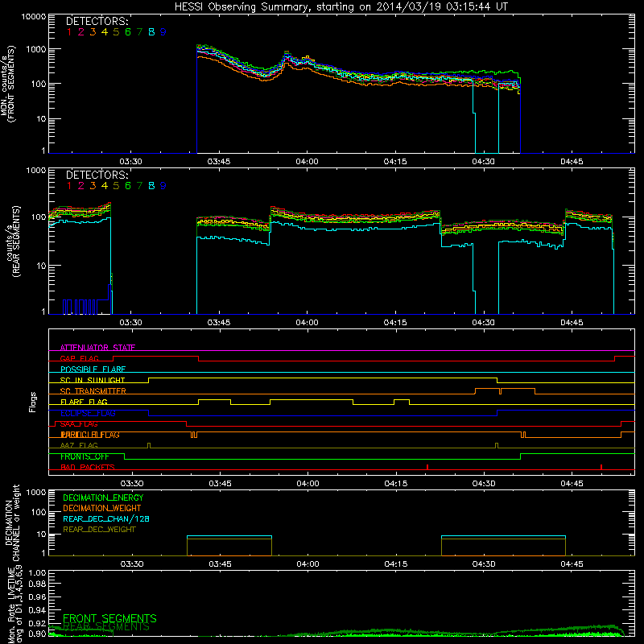Screen dimensions: 644x644
Task: Click the rear segments counts/s y-axis title
Action: click(x=12, y=242)
